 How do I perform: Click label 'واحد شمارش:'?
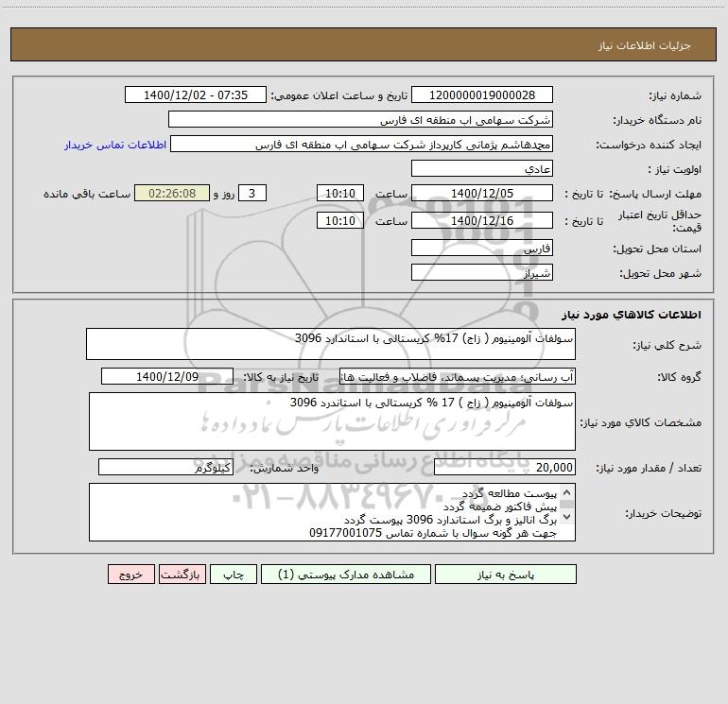point(285,468)
